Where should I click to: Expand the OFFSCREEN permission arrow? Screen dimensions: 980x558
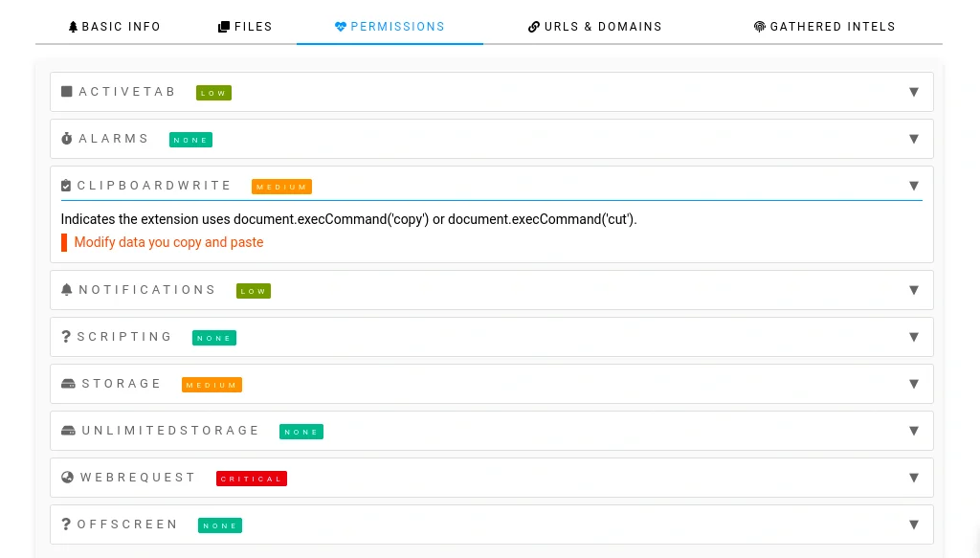pyautogui.click(x=914, y=525)
